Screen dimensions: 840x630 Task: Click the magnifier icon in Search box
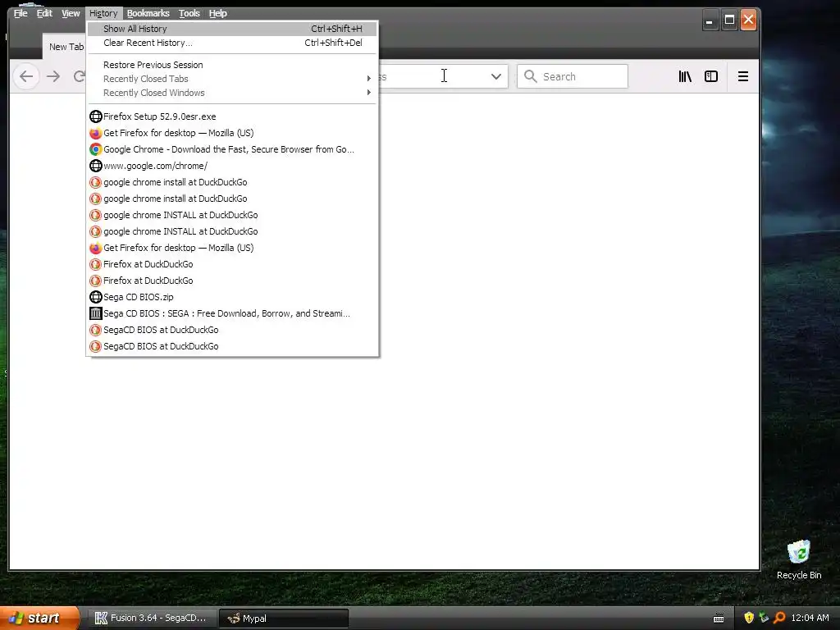coord(531,76)
